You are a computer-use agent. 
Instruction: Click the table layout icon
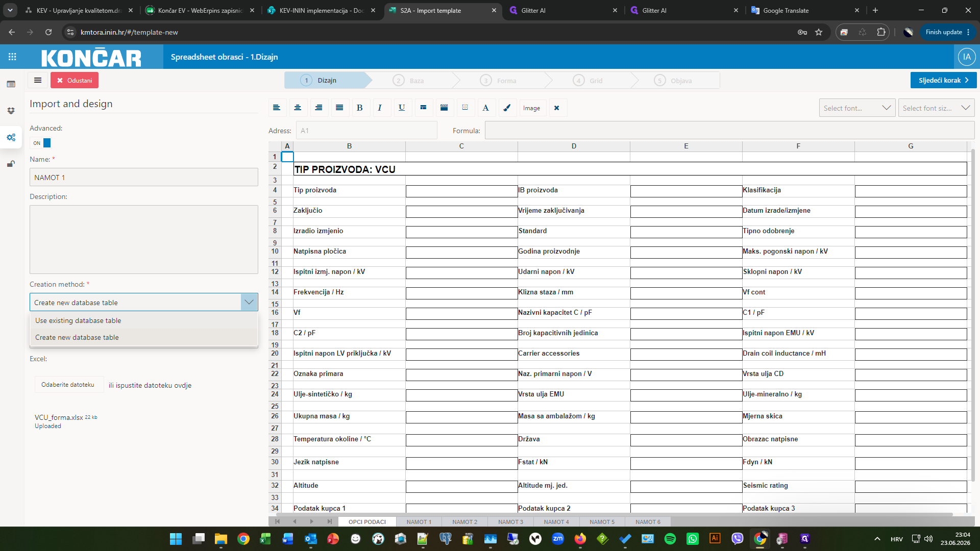pyautogui.click(x=423, y=108)
